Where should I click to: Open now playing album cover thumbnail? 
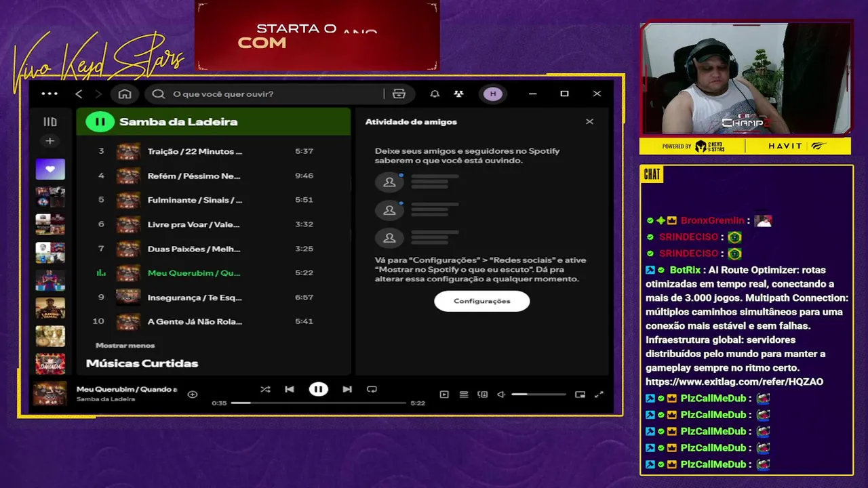[50, 394]
